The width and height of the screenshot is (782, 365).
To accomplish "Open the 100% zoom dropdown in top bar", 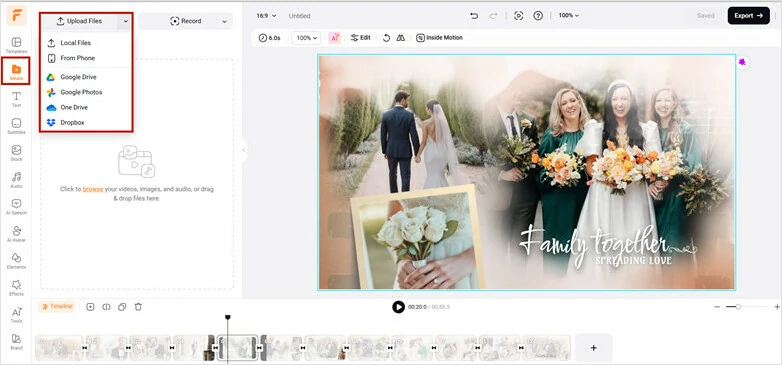I will coord(569,15).
